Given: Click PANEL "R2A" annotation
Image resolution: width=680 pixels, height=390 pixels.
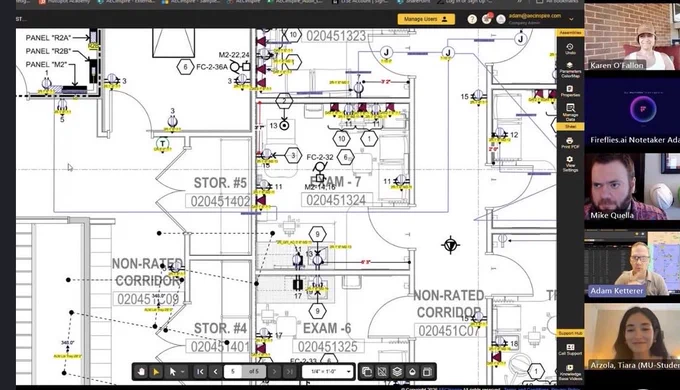Looking at the screenshot, I should (x=48, y=38).
